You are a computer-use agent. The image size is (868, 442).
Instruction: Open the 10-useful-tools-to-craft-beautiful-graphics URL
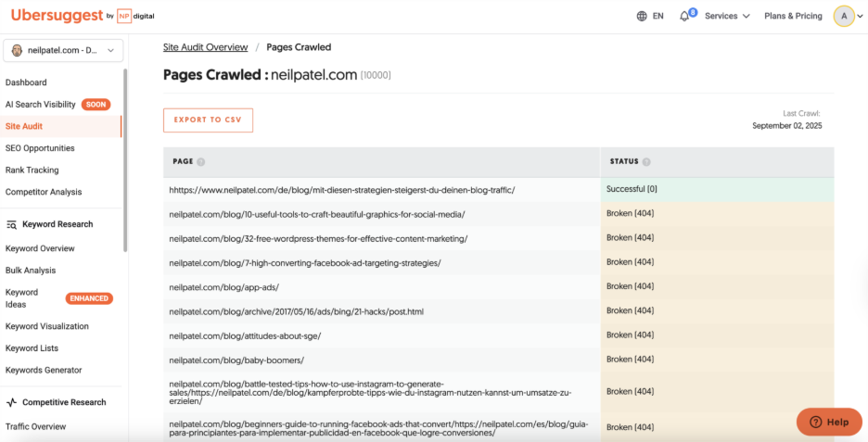click(x=317, y=214)
